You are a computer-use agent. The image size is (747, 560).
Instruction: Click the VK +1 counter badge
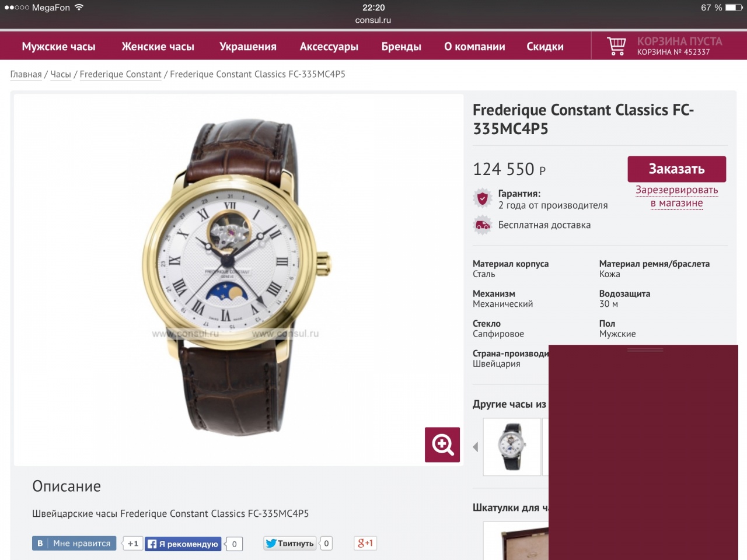[x=132, y=543]
